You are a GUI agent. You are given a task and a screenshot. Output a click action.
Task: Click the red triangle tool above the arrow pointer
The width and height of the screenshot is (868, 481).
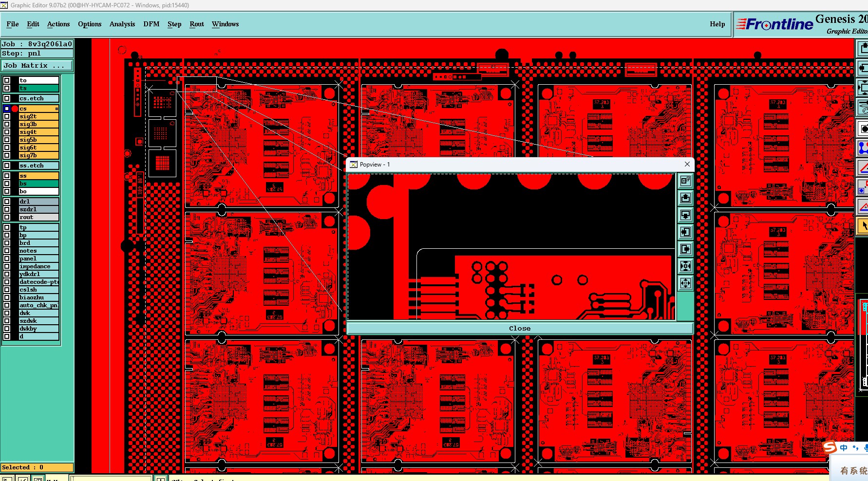[x=863, y=206]
